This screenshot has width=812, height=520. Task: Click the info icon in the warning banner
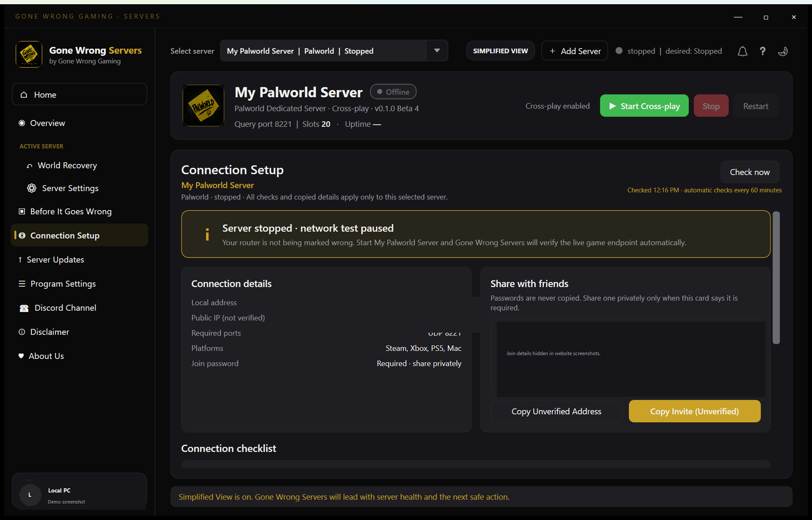tap(207, 234)
